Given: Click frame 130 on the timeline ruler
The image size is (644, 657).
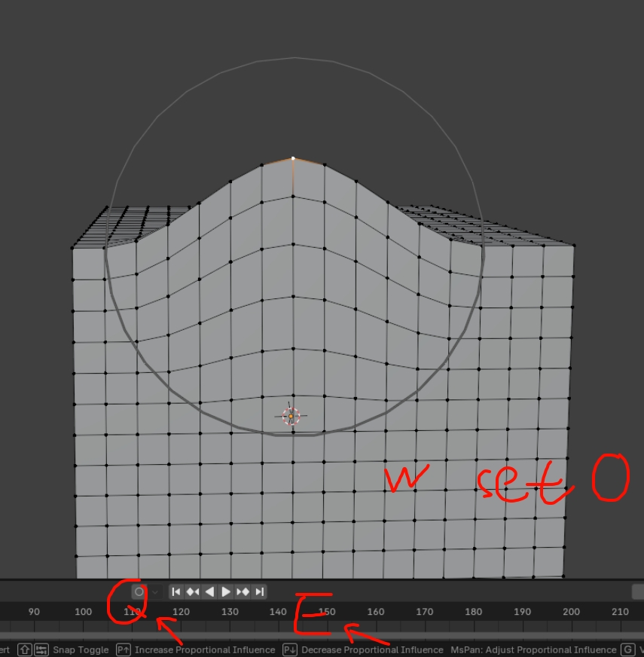Looking at the screenshot, I should coord(230,612).
